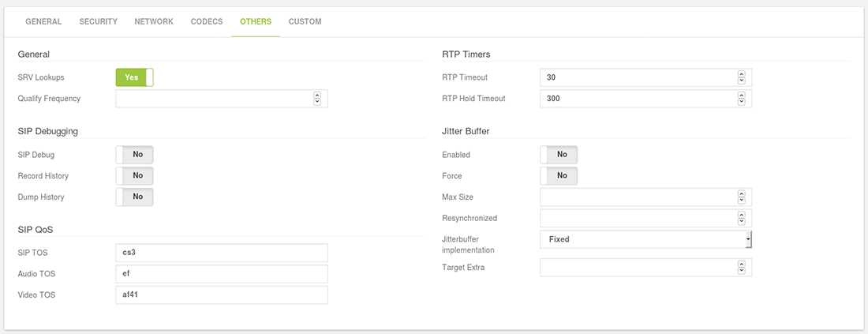This screenshot has width=868, height=334.
Task: Select the Custom tab
Action: [305, 21]
